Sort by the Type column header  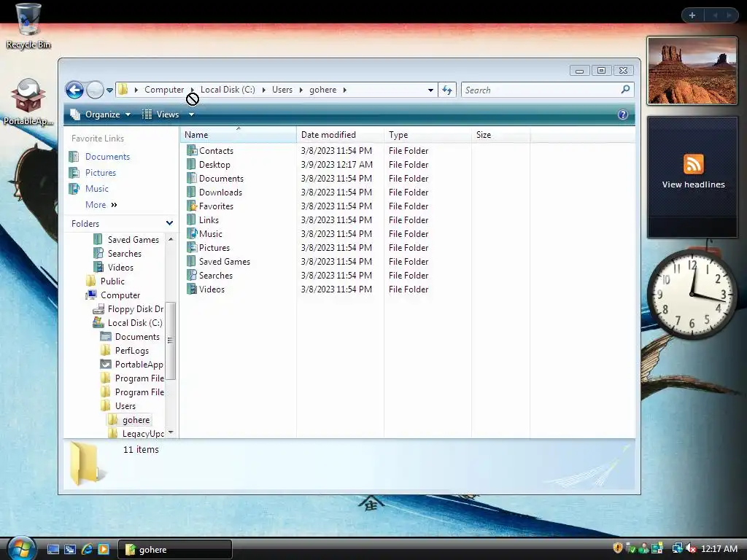coord(427,135)
